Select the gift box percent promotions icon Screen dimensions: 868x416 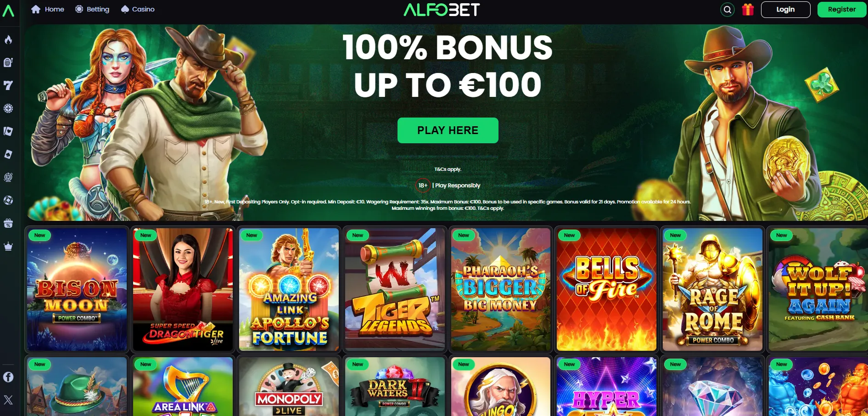point(8,223)
